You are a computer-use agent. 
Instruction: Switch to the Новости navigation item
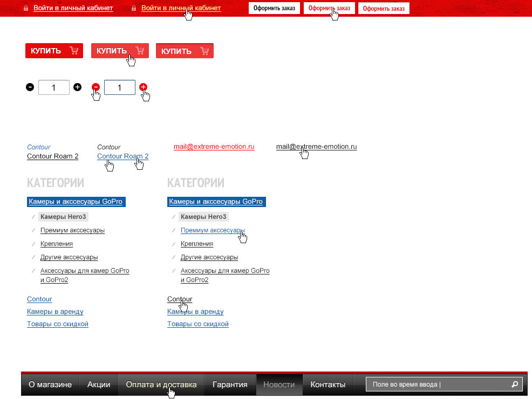pos(279,384)
